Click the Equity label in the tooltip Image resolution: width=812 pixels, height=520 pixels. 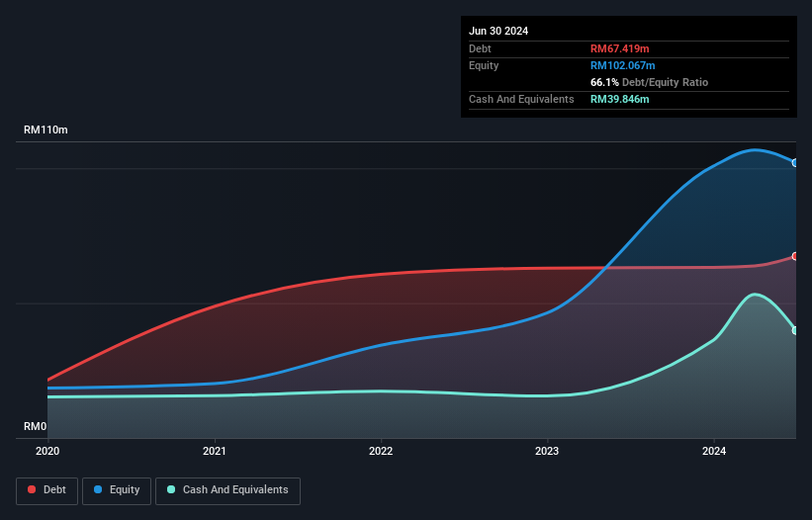click(484, 65)
